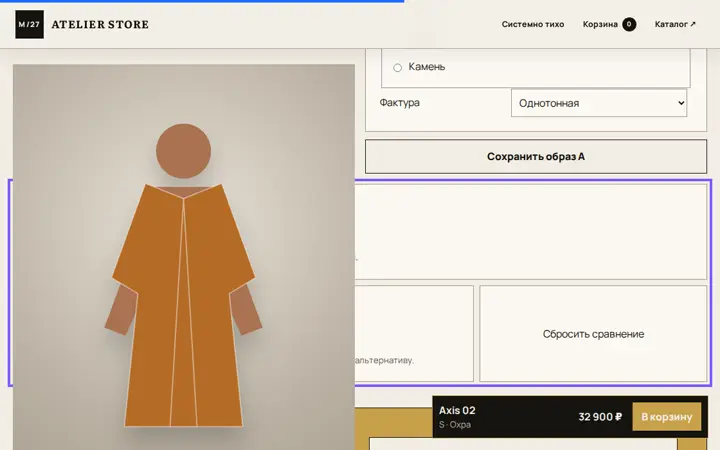Click the Фактура label
Viewport: 720px width, 450px height.
399,103
